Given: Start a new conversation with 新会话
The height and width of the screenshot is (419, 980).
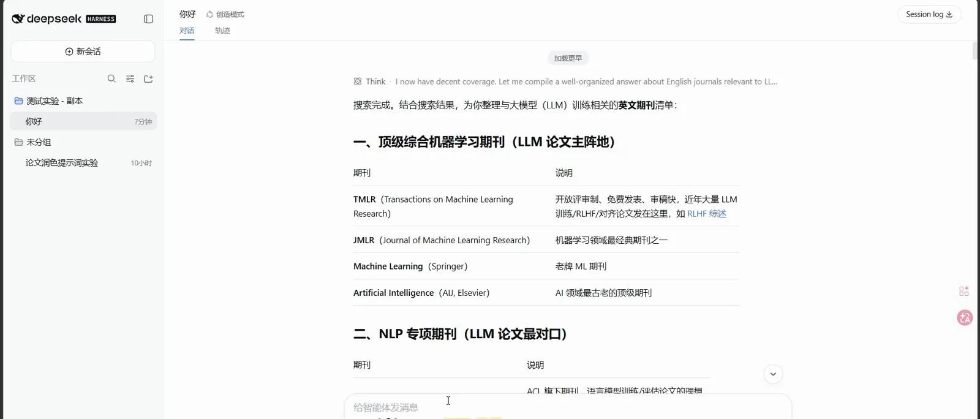Looking at the screenshot, I should (x=83, y=51).
